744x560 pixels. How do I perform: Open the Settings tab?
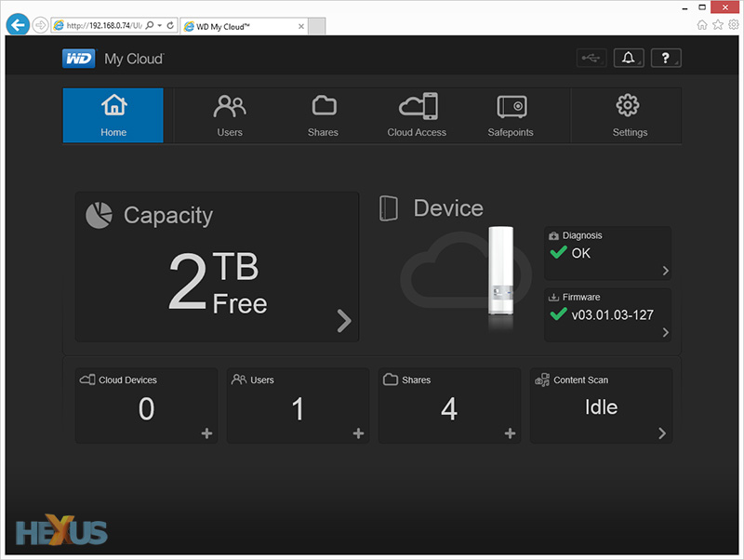(x=630, y=115)
